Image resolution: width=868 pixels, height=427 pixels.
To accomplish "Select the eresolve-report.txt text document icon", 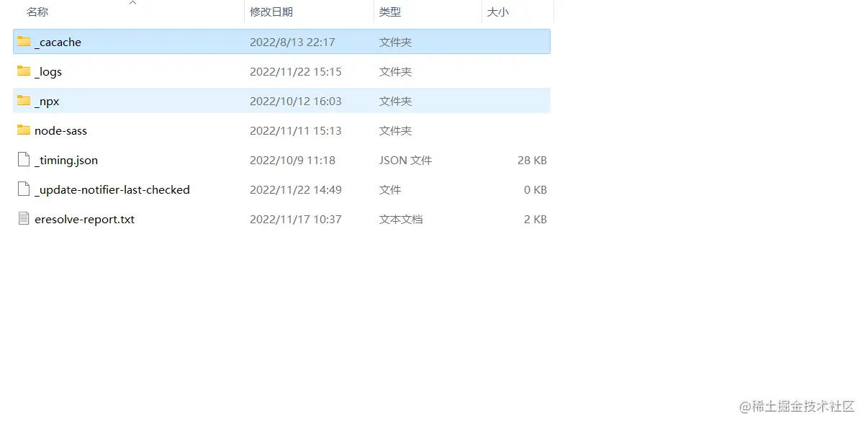I will (24, 219).
